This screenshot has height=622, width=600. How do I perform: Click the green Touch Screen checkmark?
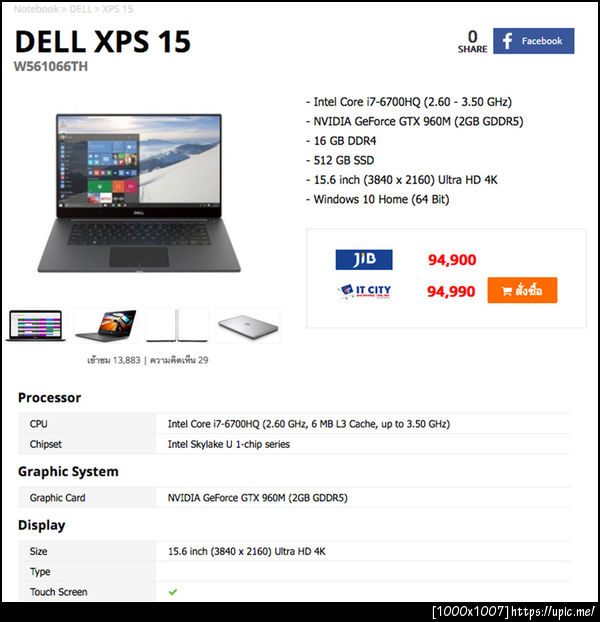173,592
